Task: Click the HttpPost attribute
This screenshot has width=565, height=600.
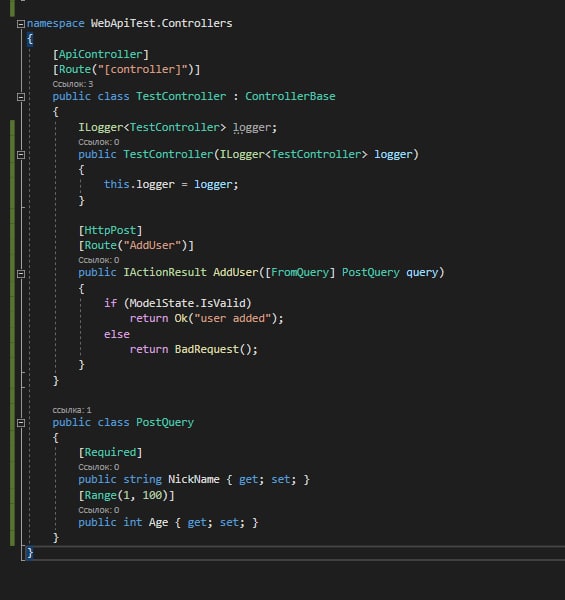Action: (110, 230)
